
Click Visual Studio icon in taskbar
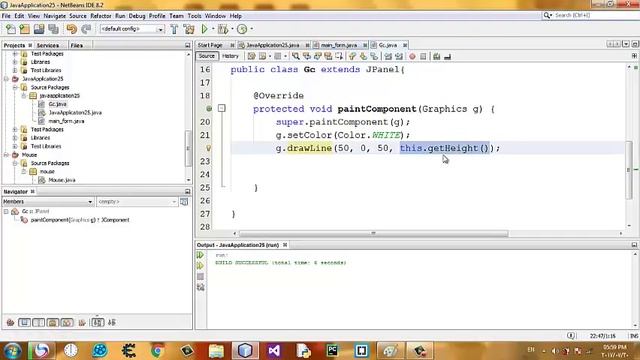(274, 351)
